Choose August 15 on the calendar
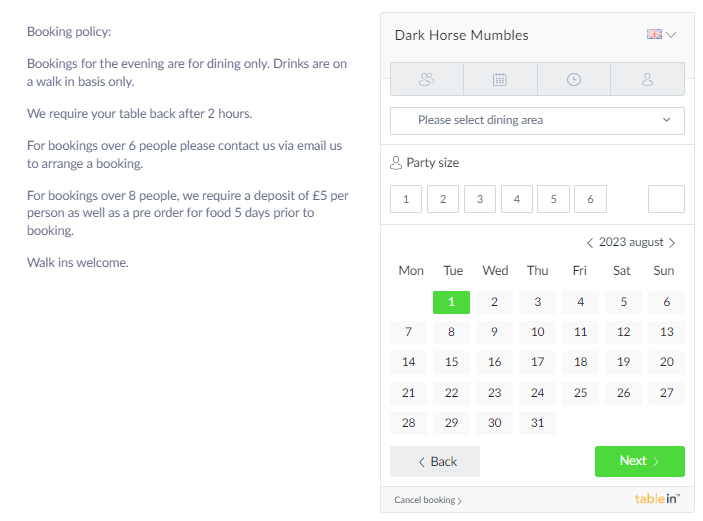 [x=451, y=362]
